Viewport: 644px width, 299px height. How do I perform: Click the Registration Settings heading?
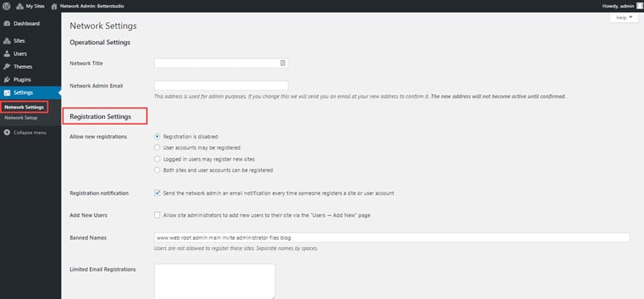pos(100,117)
